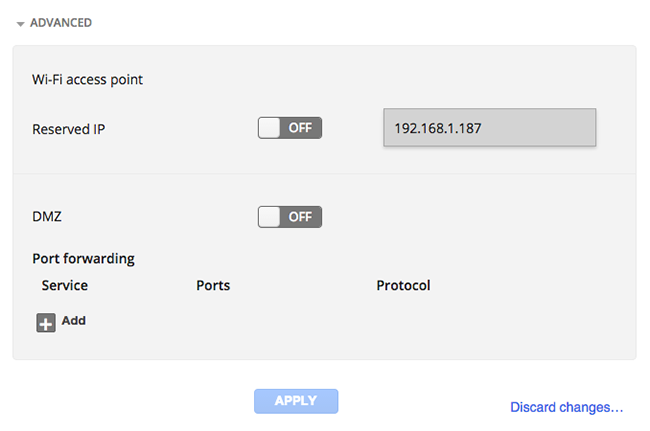The image size is (650, 431).
Task: Select the Protocol column header
Action: point(403,285)
